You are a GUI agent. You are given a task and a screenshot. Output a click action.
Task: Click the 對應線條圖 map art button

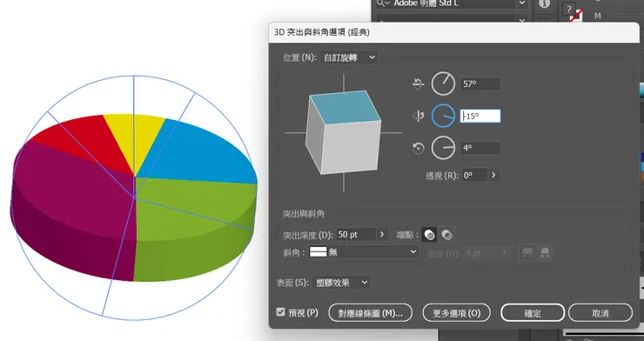pyautogui.click(x=371, y=313)
